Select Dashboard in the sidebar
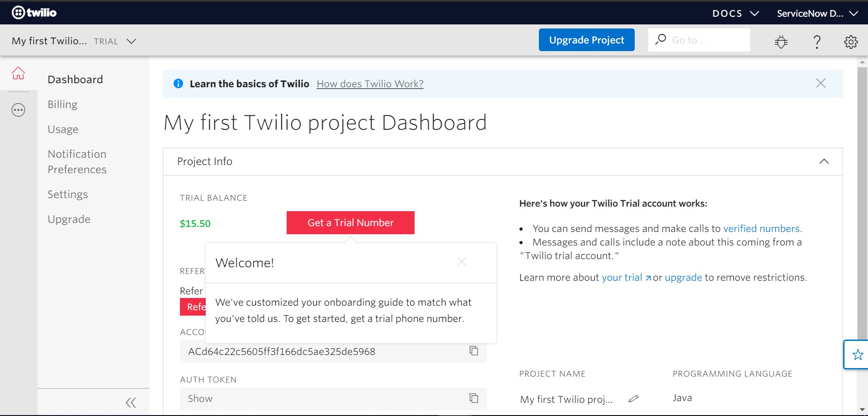 coord(75,79)
